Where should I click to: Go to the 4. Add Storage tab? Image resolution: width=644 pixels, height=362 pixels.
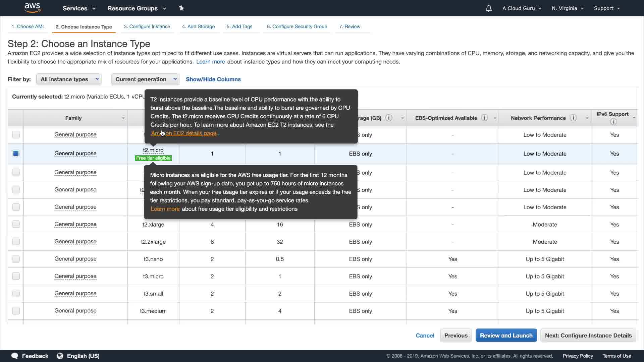point(198,26)
